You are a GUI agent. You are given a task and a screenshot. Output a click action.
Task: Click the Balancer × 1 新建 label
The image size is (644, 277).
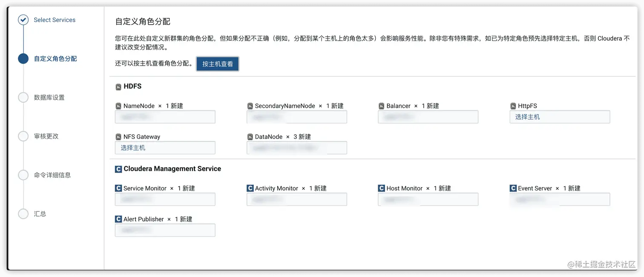(x=413, y=106)
